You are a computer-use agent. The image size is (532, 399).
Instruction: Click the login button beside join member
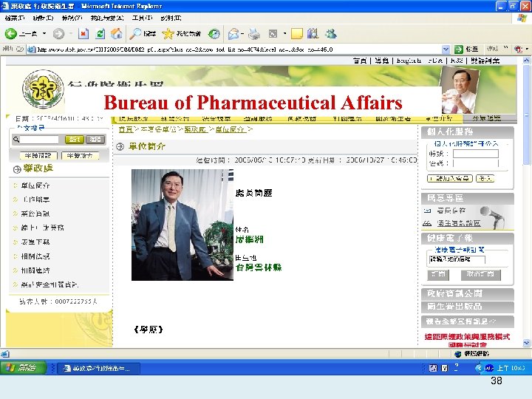click(x=485, y=178)
